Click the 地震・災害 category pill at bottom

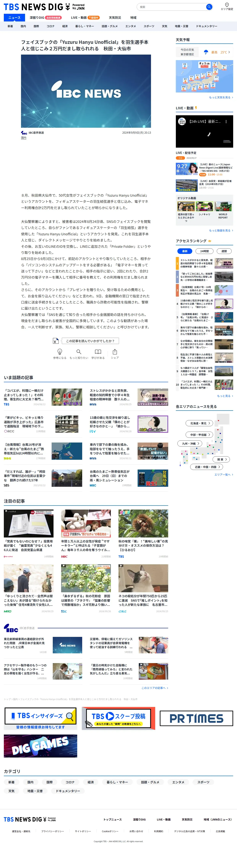click(35, 791)
